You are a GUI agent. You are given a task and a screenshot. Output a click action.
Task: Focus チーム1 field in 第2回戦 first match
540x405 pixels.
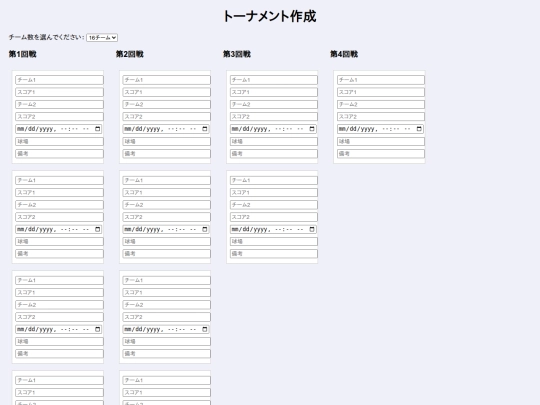(x=167, y=80)
